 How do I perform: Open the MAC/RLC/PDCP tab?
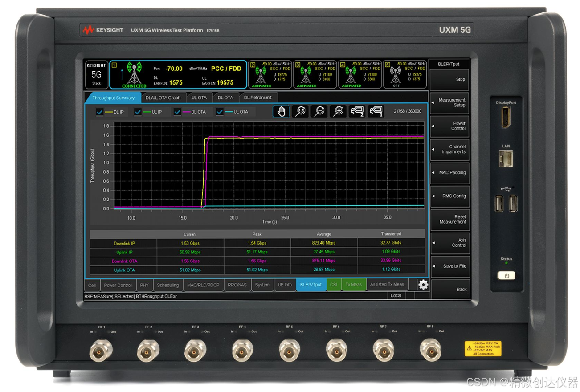click(203, 285)
